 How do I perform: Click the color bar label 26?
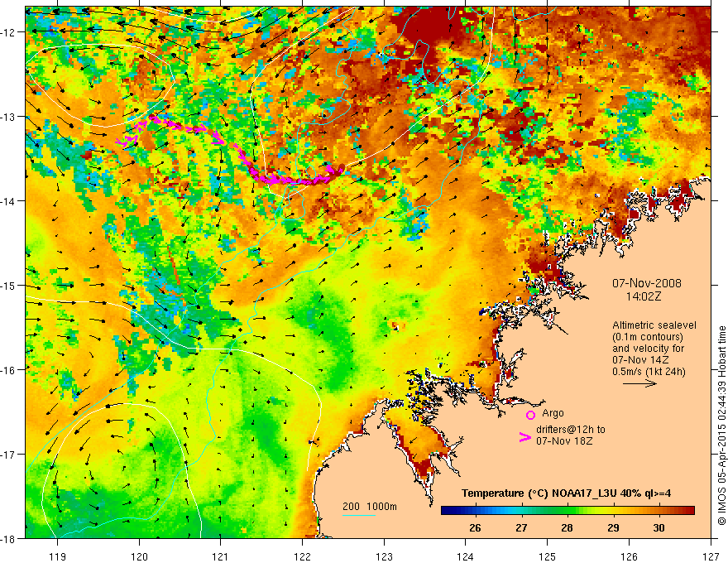click(475, 527)
